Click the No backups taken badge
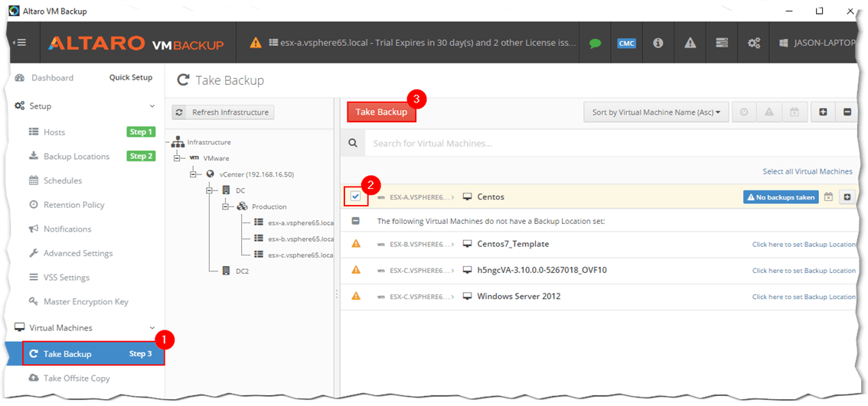The width and height of the screenshot is (868, 406). (781, 197)
